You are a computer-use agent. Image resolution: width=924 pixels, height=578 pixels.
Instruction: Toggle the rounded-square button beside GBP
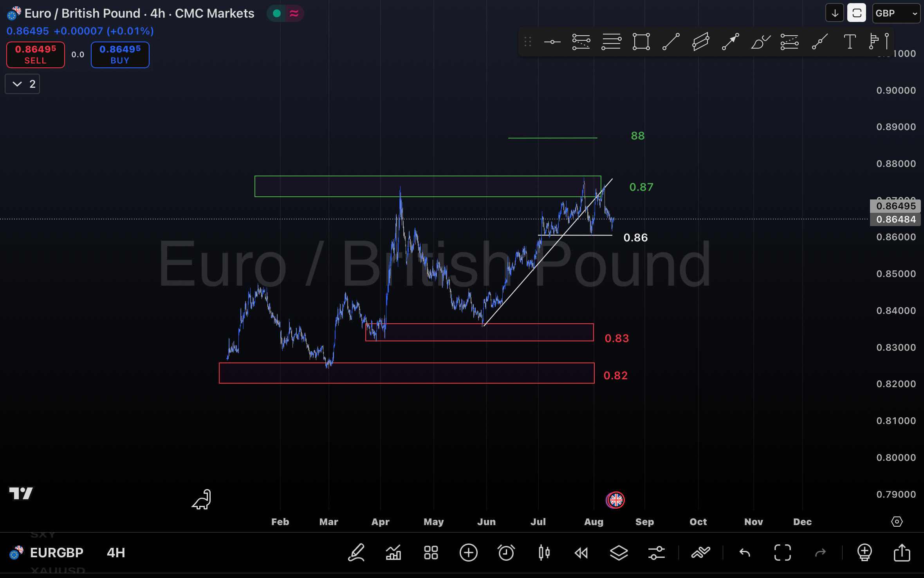[x=857, y=13]
